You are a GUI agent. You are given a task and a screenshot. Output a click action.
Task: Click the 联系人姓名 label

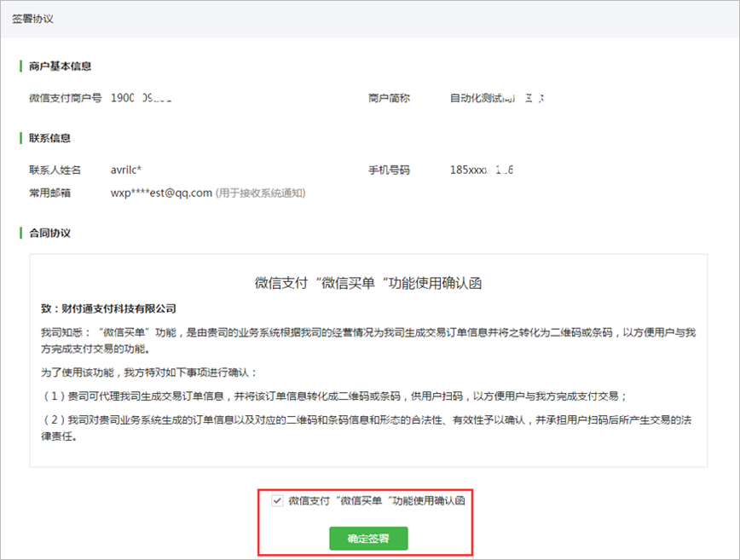pyautogui.click(x=55, y=170)
